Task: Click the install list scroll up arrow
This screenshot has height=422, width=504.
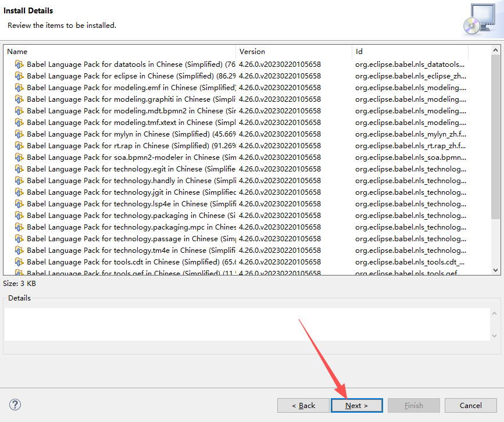Action: [x=495, y=50]
